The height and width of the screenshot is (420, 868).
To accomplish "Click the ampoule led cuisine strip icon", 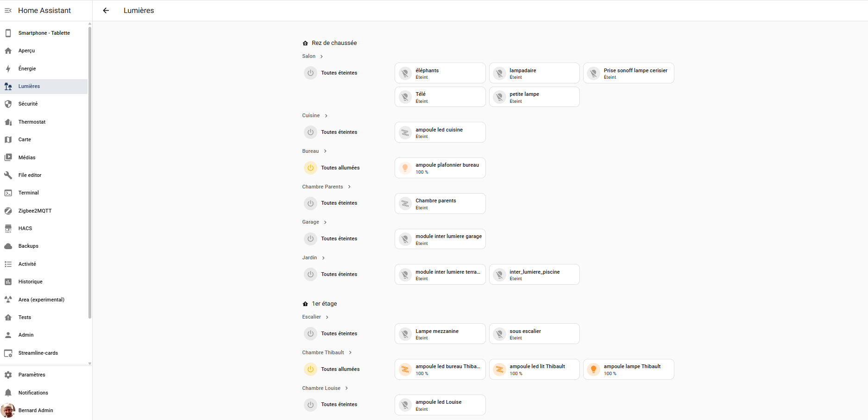I will 405,132.
